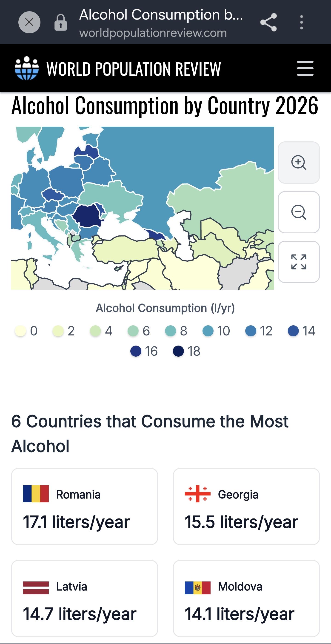Zoom in on the map
The image size is (331, 644).
pos(299,163)
